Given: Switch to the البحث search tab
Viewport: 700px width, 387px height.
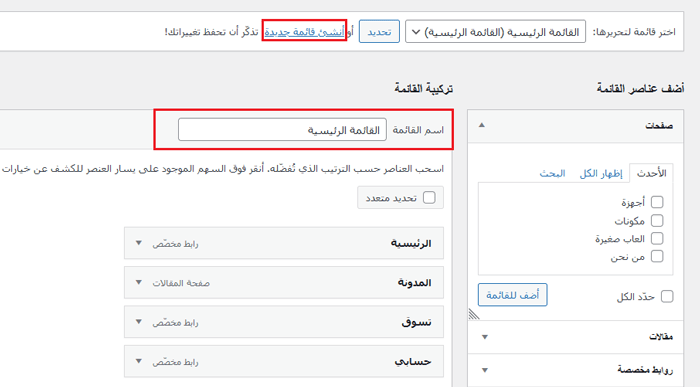Looking at the screenshot, I should click(x=552, y=173).
